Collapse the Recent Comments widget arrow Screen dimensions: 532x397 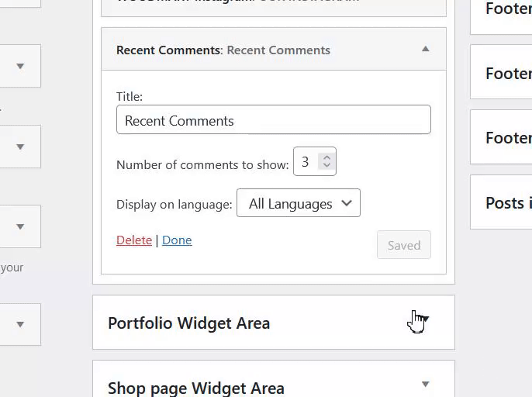click(x=425, y=49)
